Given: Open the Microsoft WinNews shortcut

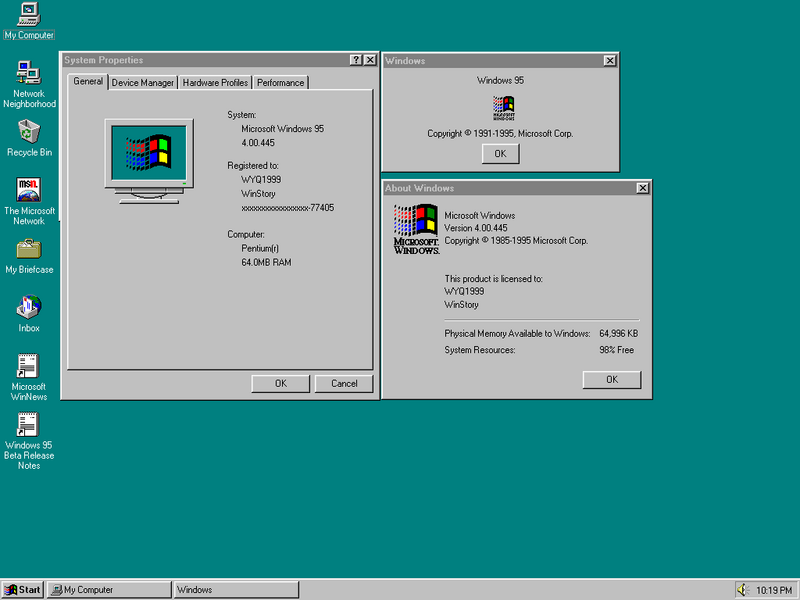Looking at the screenshot, I should click(29, 365).
